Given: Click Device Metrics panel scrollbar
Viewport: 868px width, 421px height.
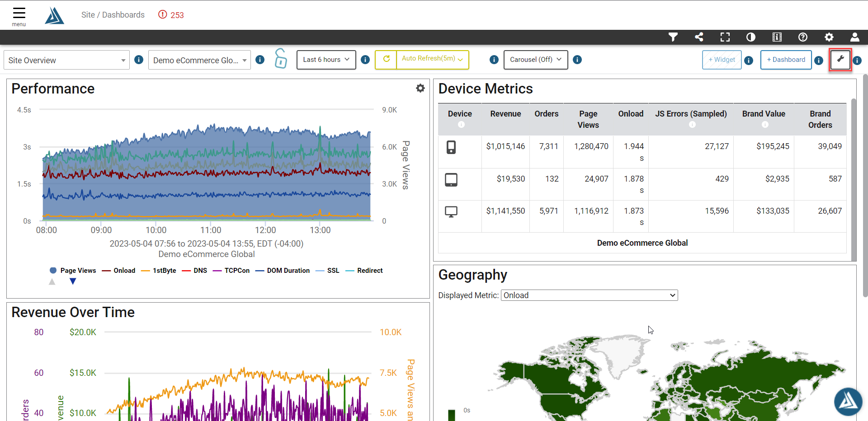Looking at the screenshot, I should coord(854,179).
